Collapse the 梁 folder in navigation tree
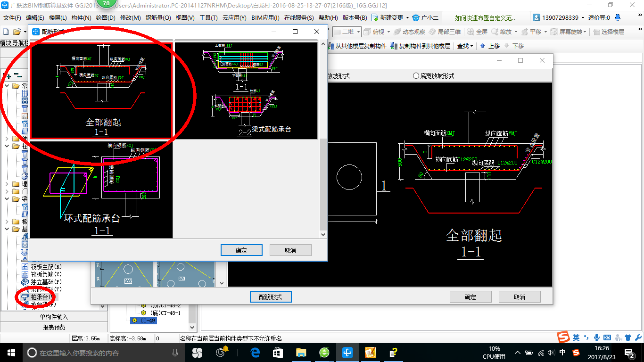Screen dimensions: 644x362 click(x=7, y=199)
